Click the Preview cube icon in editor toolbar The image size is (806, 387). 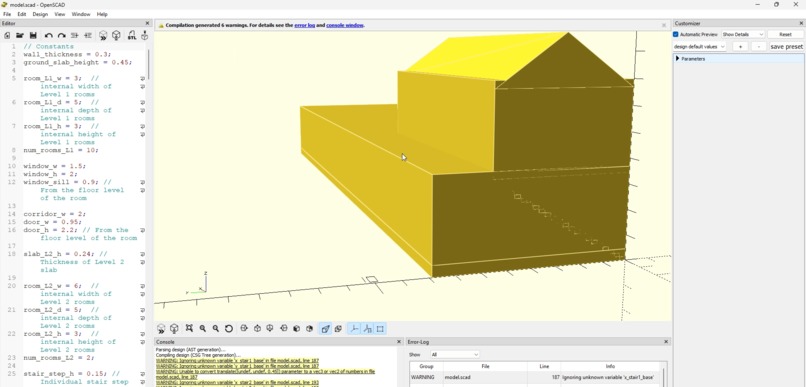103,35
